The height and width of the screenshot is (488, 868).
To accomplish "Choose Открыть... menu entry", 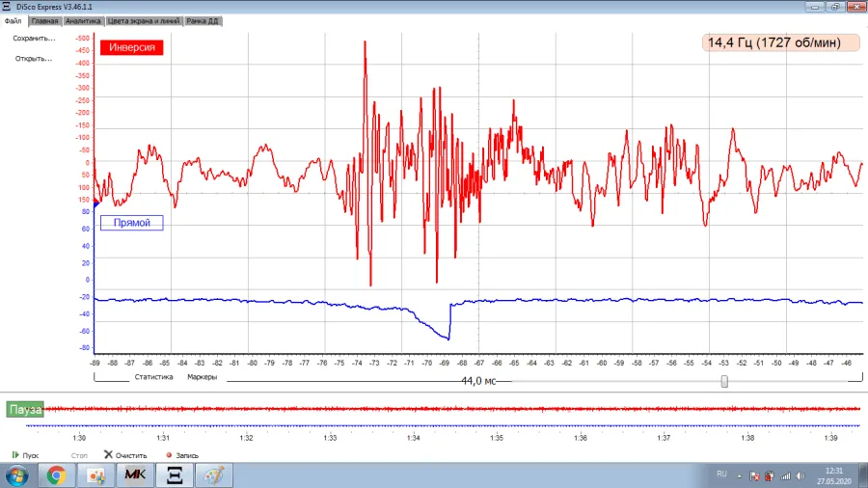I will 34,58.
